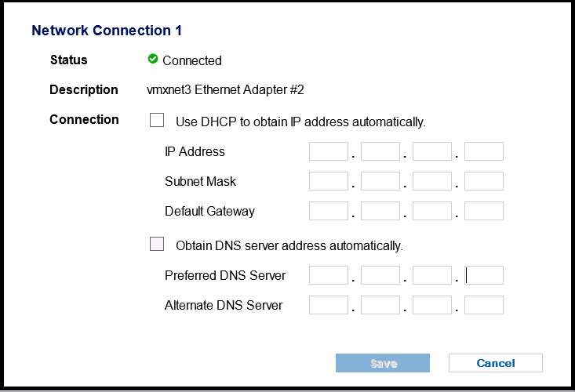Focus first octet of Alternate DNS Server

pos(329,305)
